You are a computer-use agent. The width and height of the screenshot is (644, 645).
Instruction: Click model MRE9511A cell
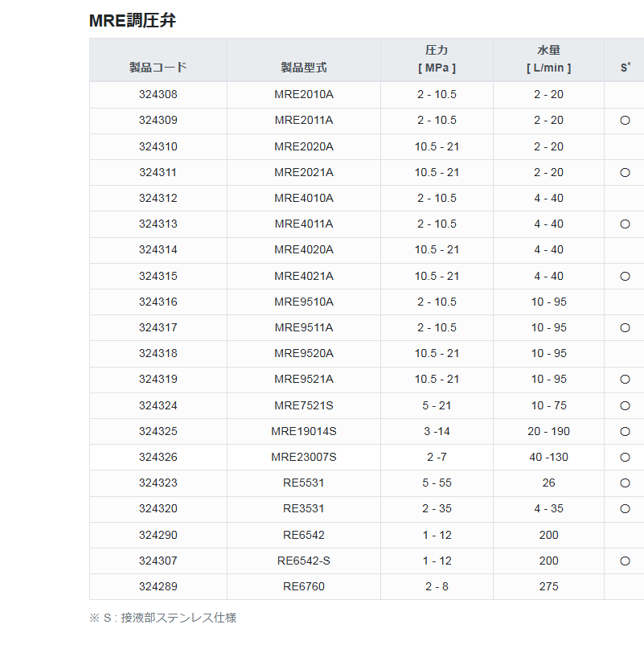(x=304, y=328)
